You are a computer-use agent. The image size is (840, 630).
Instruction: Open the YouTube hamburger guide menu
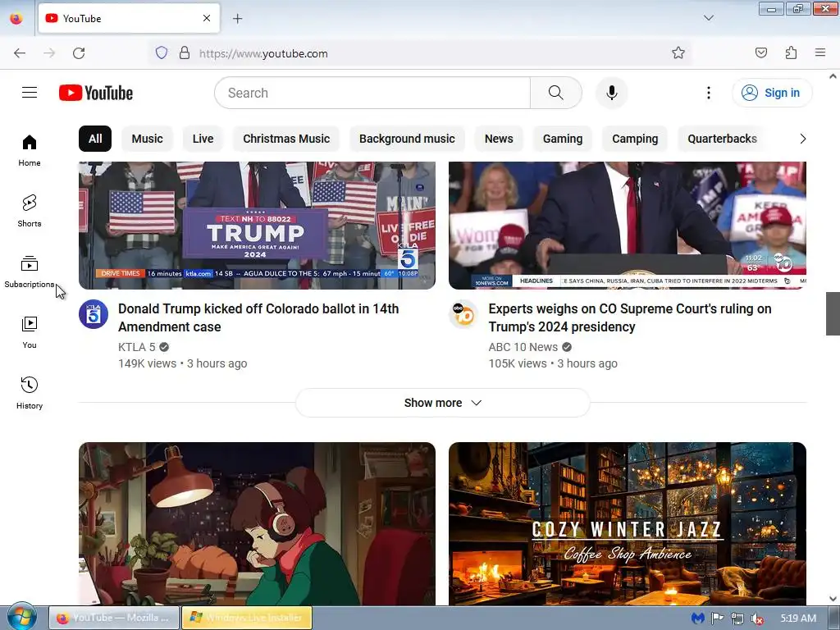[x=30, y=93]
